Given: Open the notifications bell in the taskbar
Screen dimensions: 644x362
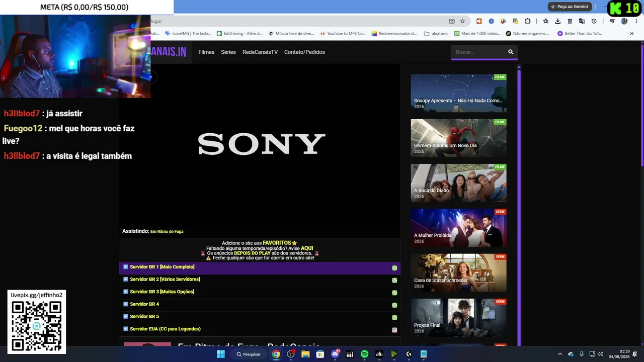Looking at the screenshot, I should pos(635,354).
